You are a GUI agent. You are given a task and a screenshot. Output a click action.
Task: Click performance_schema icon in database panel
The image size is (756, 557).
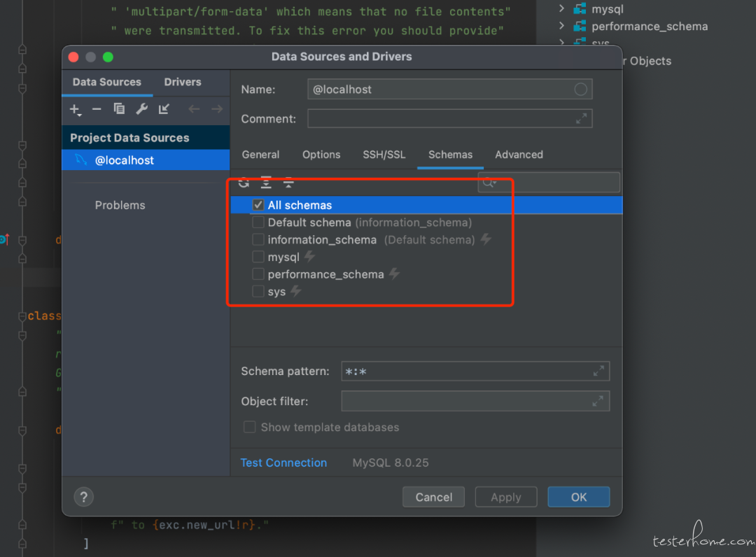point(580,26)
